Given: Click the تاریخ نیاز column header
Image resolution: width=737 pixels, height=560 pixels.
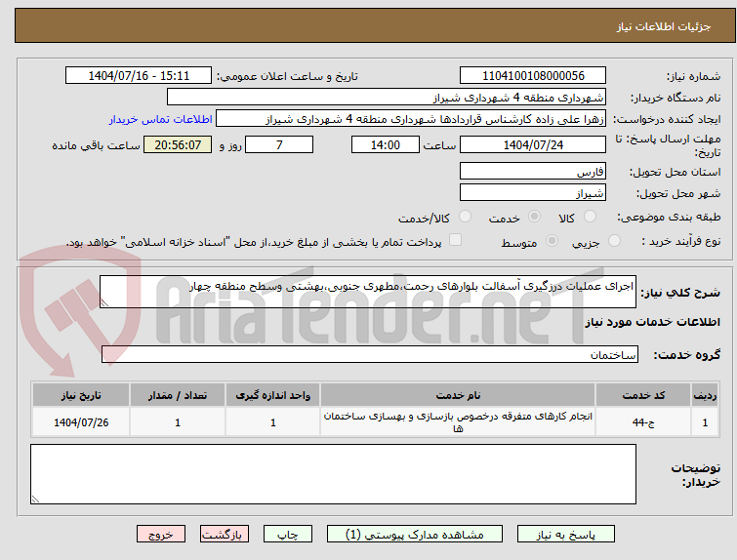Looking at the screenshot, I should pos(81,395).
